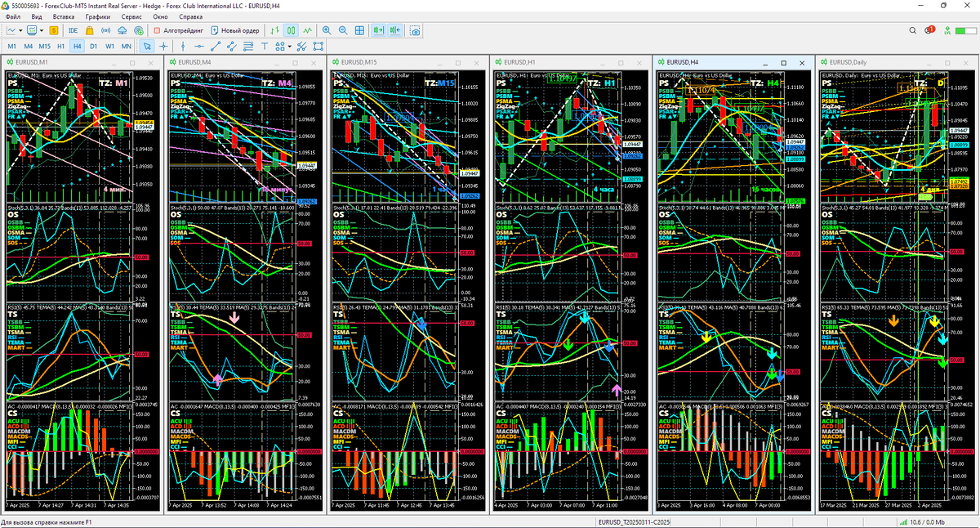Viewport: 980px width, 528px height.
Task: Select the arrow cursor tool
Action: tap(147, 47)
